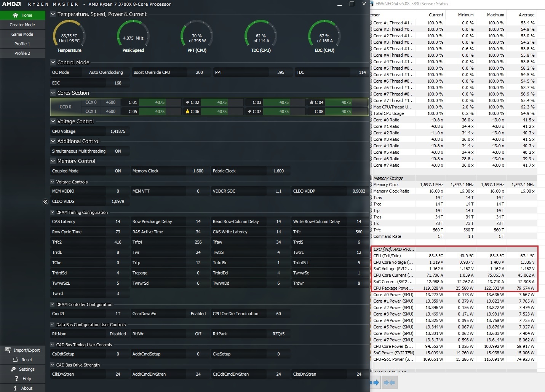Viewport: 545px width, 392px height.
Task: Toggle the Simultaneous Multithreading ON value
Action: 118,151
